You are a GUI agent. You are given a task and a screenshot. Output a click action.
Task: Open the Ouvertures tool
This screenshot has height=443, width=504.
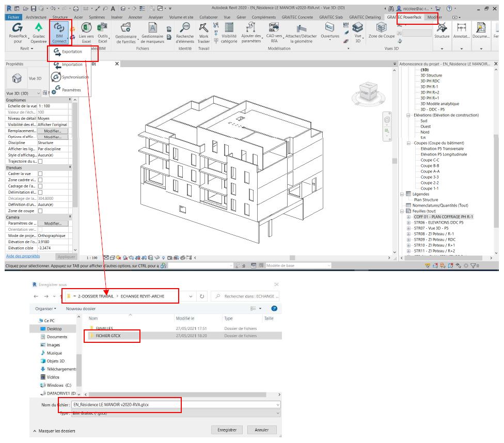coord(330,31)
